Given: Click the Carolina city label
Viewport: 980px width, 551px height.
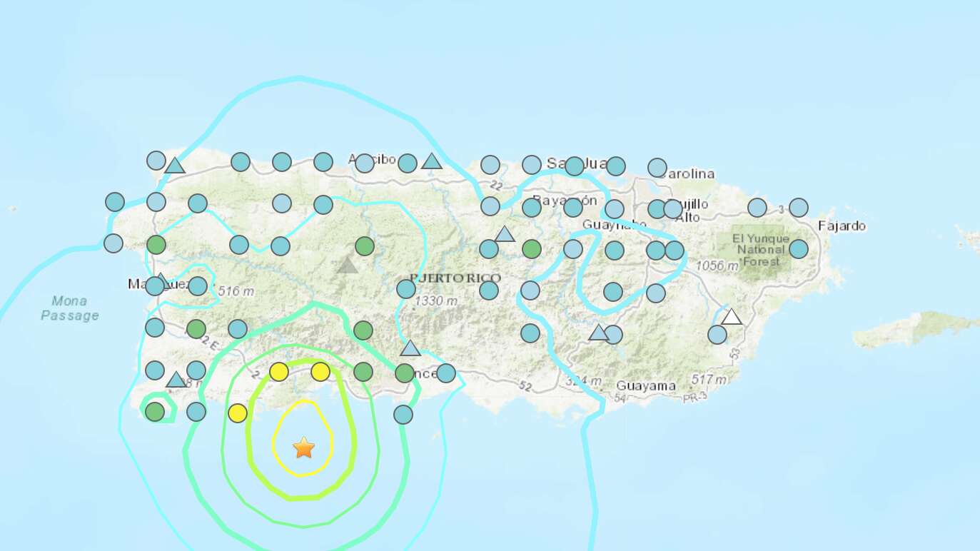Looking at the screenshot, I should pyautogui.click(x=687, y=174).
